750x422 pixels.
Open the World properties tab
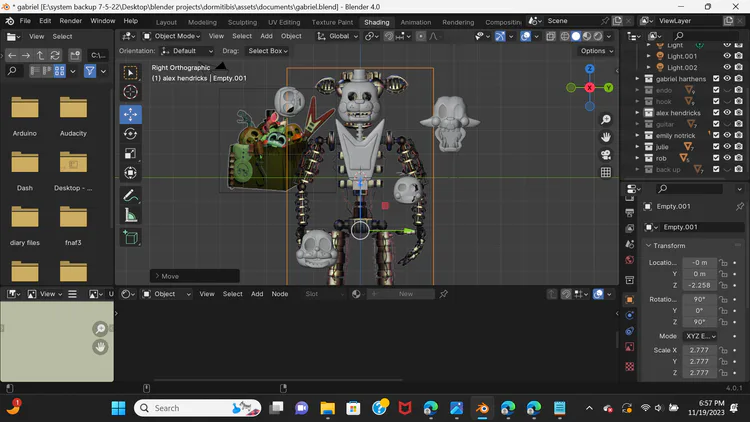tap(629, 260)
